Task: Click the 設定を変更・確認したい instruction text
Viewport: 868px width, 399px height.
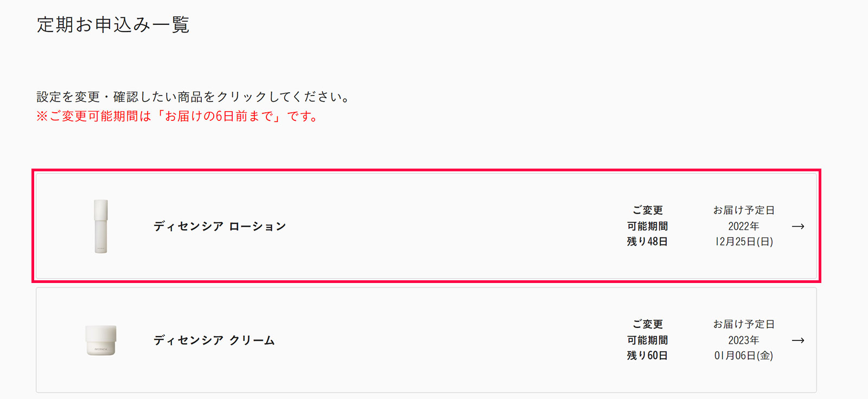Action: pos(193,96)
